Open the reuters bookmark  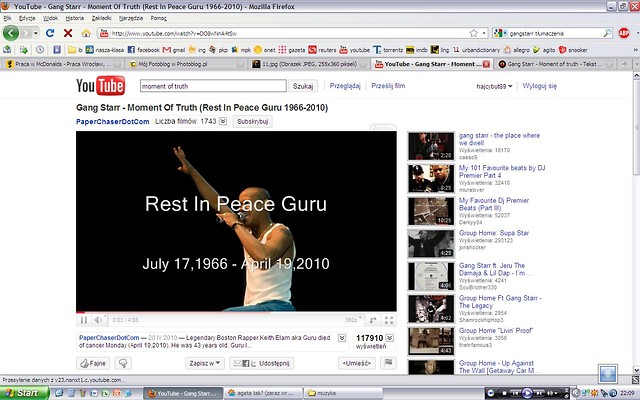322,50
